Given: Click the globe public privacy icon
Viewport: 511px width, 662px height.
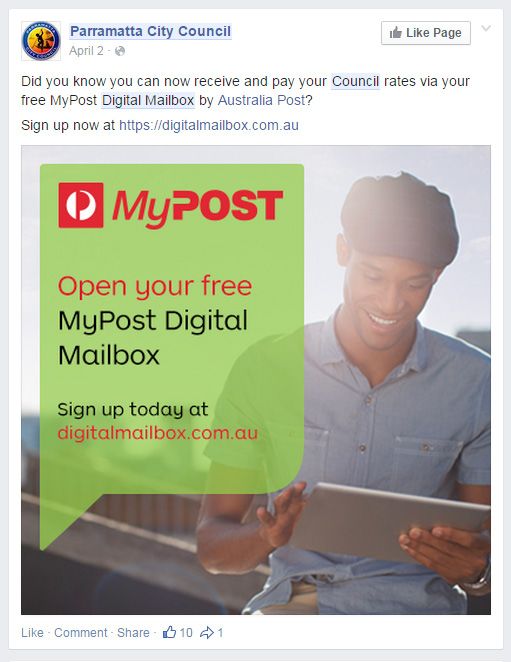Looking at the screenshot, I should tap(120, 51).
